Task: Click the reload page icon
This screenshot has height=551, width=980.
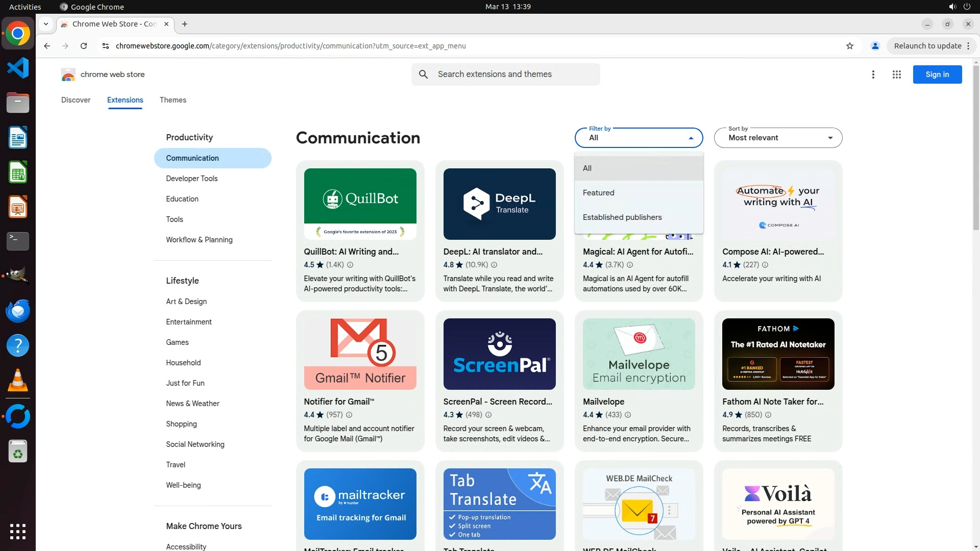Action: 84,46
